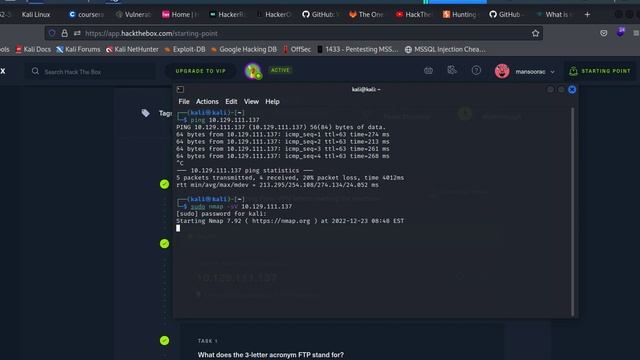Close the terminal window
The width and height of the screenshot is (640, 360).
(x=572, y=89)
